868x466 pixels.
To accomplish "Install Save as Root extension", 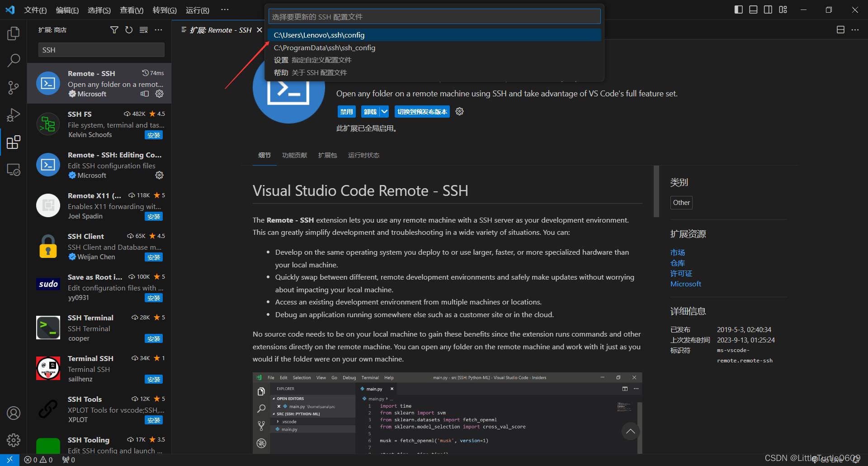I will (x=154, y=298).
